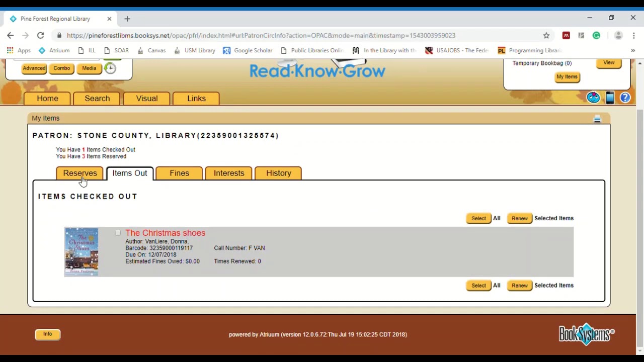Switch to the Reserves tab
Screen dimensions: 644x362
tap(80, 173)
